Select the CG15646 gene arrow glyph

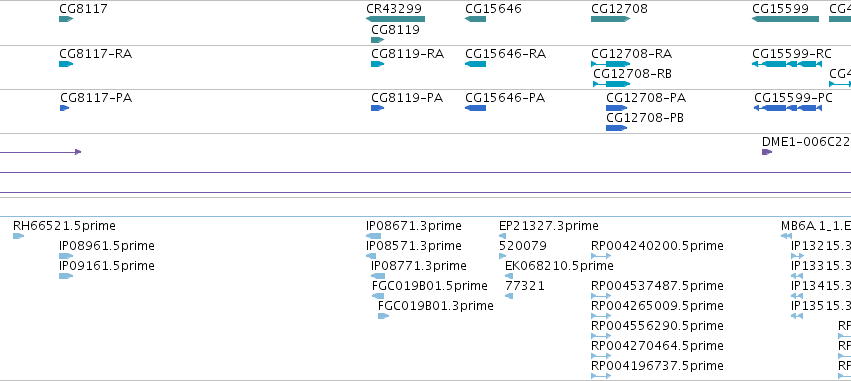coord(475,19)
